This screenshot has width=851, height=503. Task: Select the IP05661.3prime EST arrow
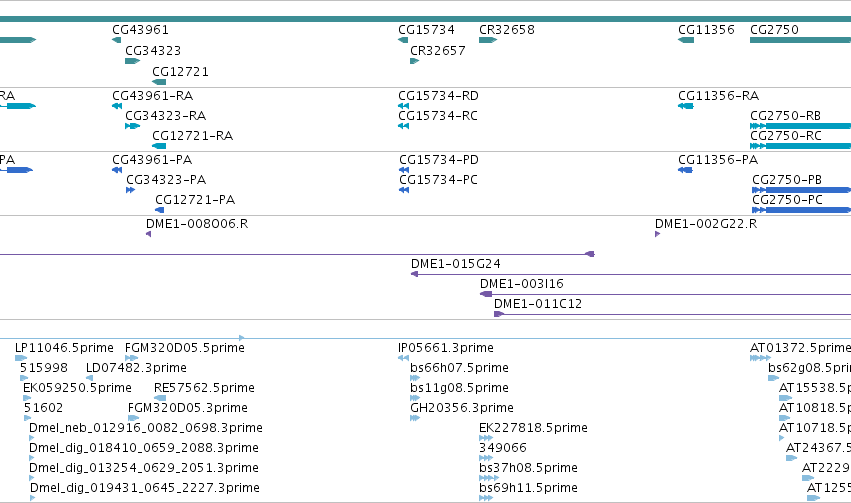pyautogui.click(x=403, y=358)
